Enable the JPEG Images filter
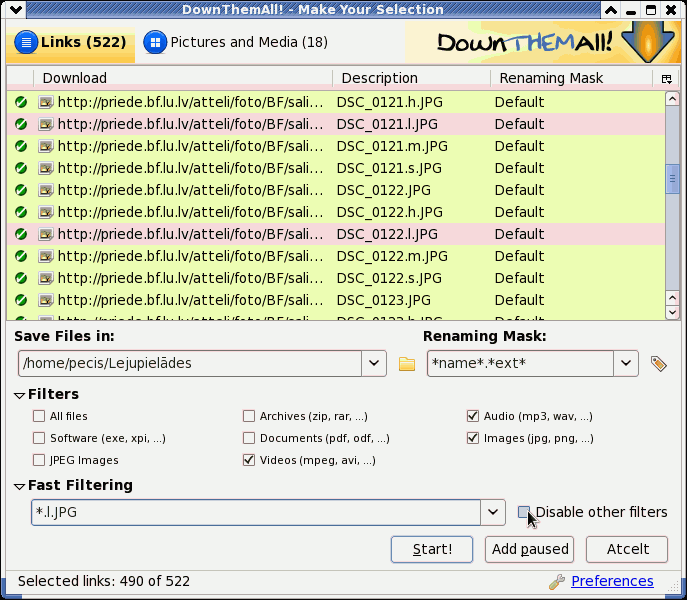This screenshot has width=687, height=600. (39, 460)
